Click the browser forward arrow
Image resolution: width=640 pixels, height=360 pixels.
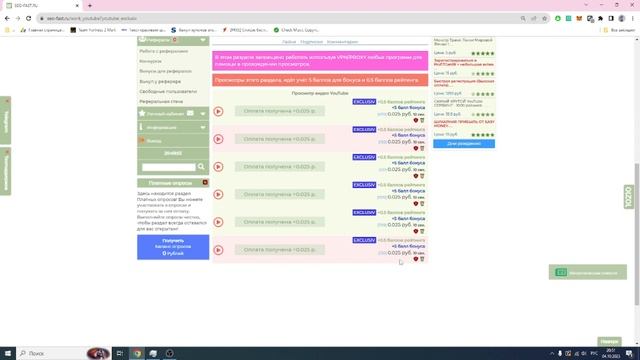[18, 18]
